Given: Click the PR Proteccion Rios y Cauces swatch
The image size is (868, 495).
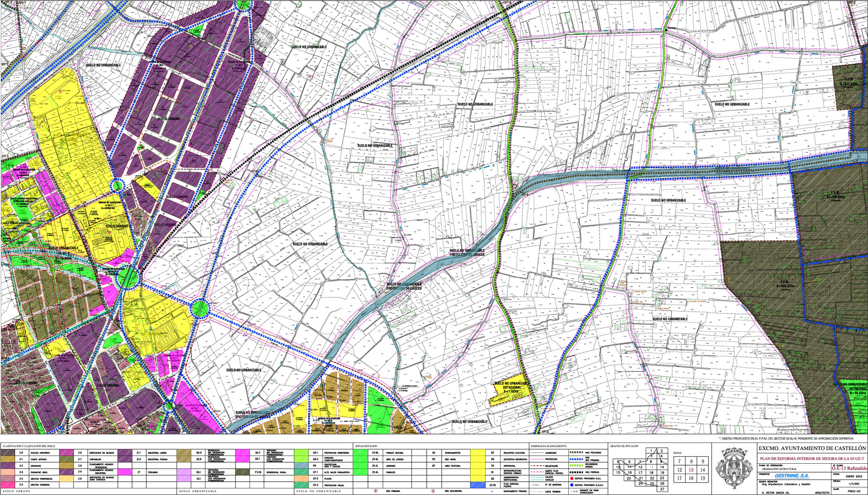Looking at the screenshot, I should [x=301, y=465].
